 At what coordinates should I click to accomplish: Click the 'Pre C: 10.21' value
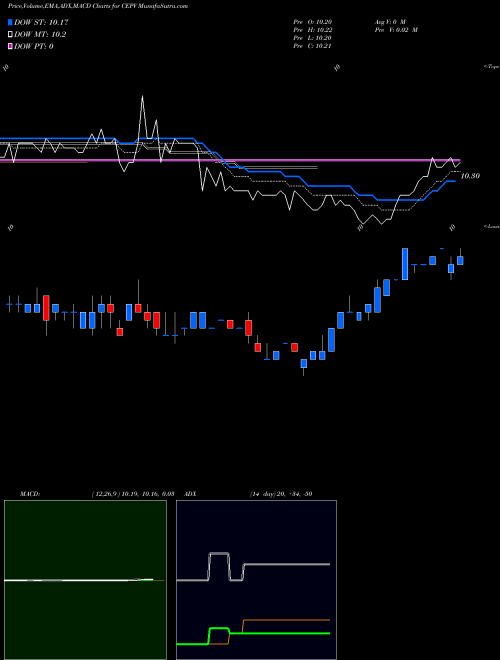pos(313,46)
